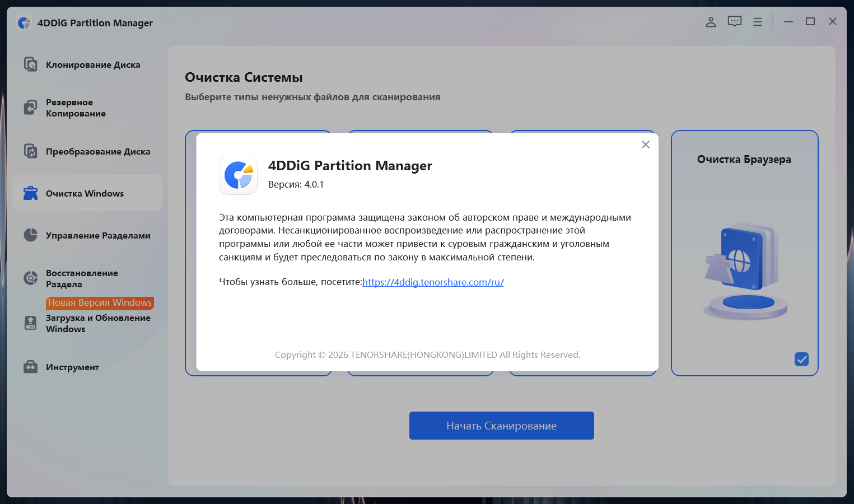The width and height of the screenshot is (854, 504).
Task: Click the Версия: 4.0.1 text
Action: point(296,184)
